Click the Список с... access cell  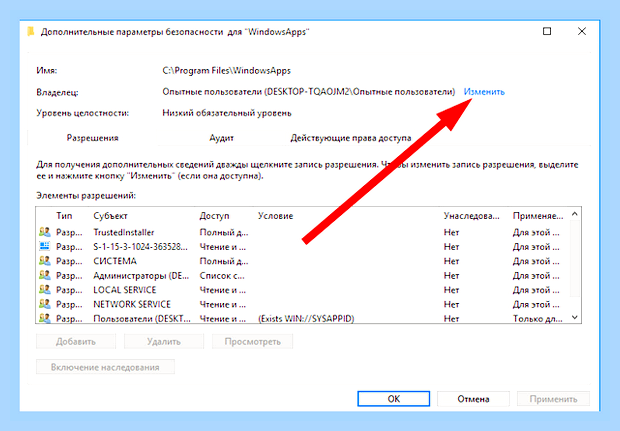pyautogui.click(x=222, y=276)
